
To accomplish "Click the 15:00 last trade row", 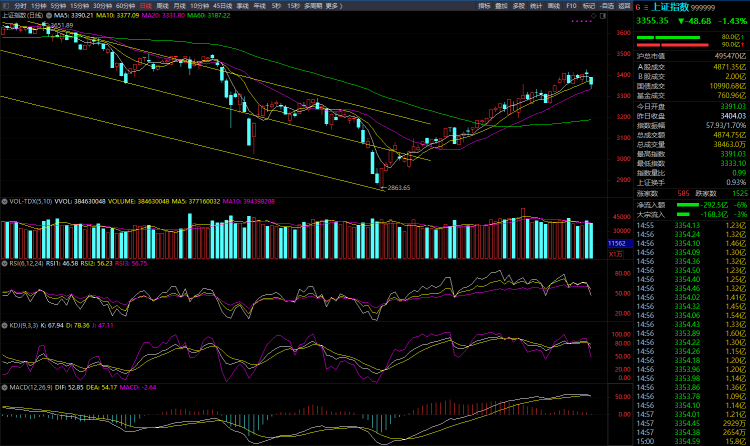I will (x=690, y=440).
